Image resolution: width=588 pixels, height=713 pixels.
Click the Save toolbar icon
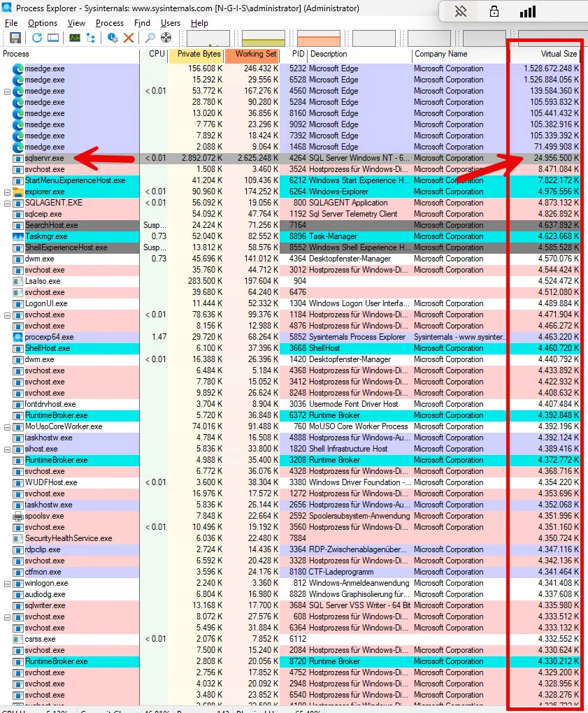15,38
